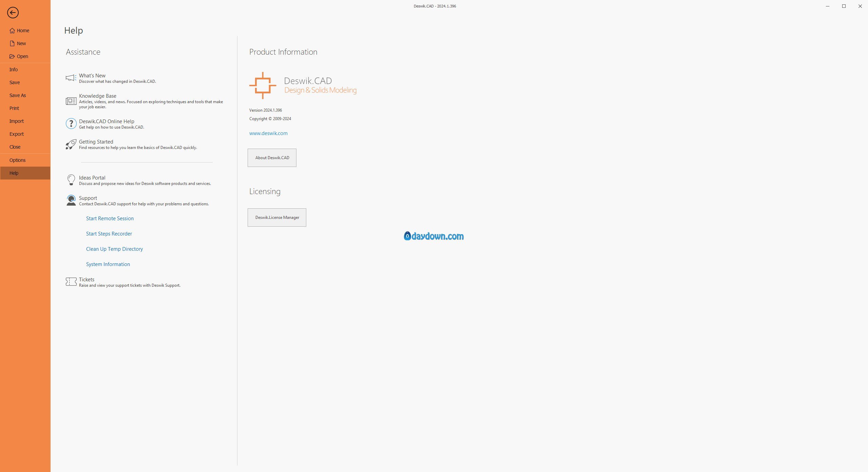Click the Deswik.CAD orange logo
868x472 pixels.
tap(263, 86)
